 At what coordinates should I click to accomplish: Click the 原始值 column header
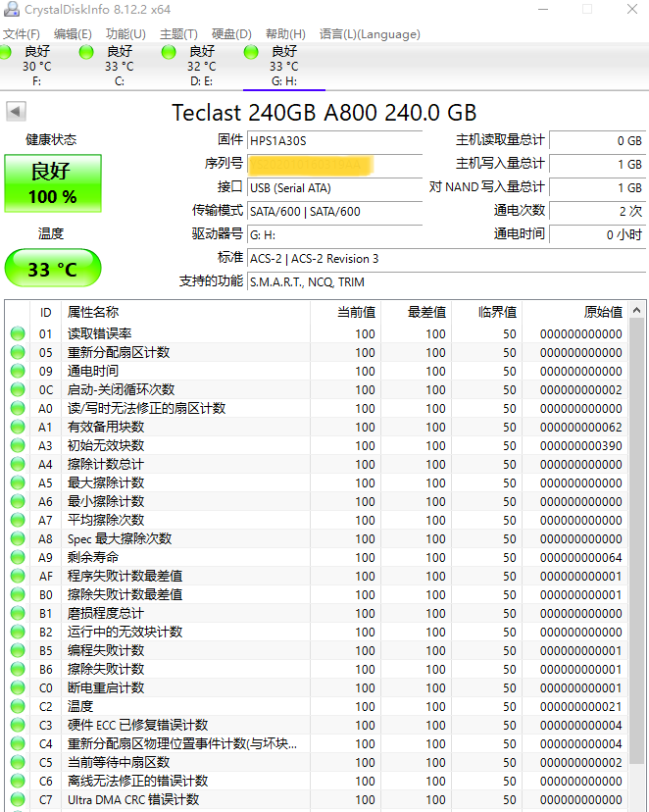pyautogui.click(x=574, y=312)
